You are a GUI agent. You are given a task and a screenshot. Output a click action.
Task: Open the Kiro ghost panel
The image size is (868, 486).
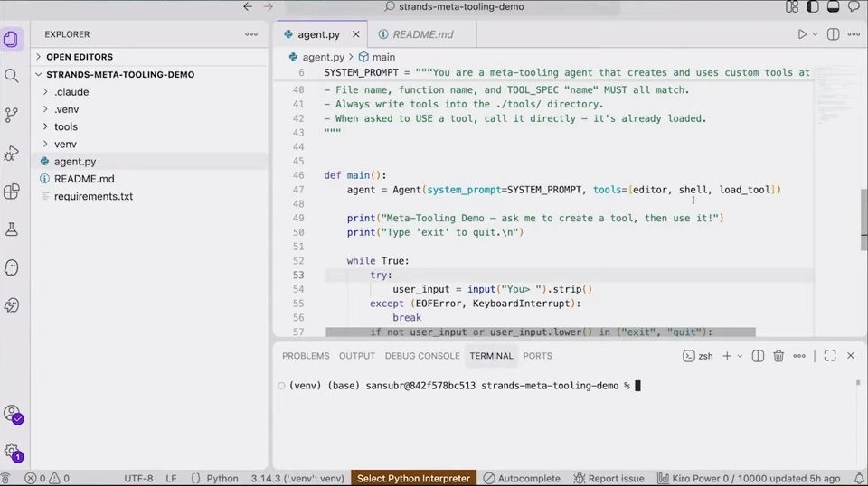pos(11,267)
